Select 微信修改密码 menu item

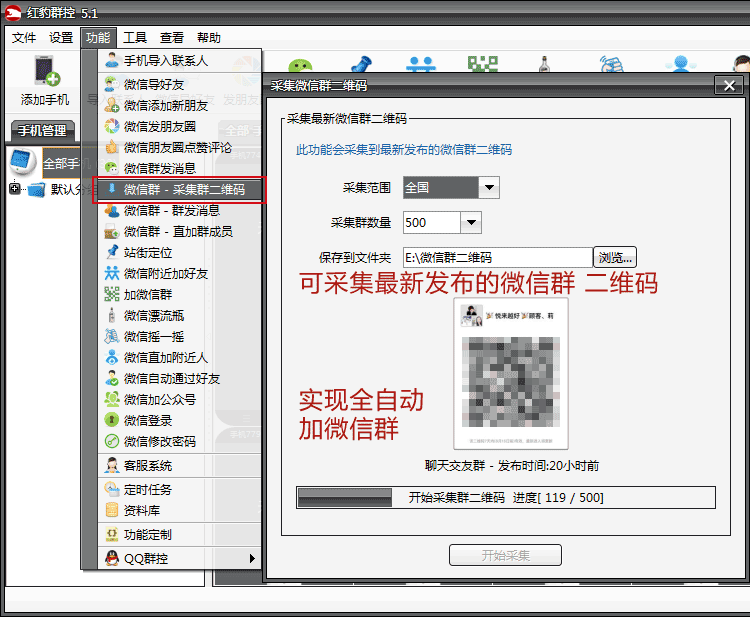(x=180, y=441)
